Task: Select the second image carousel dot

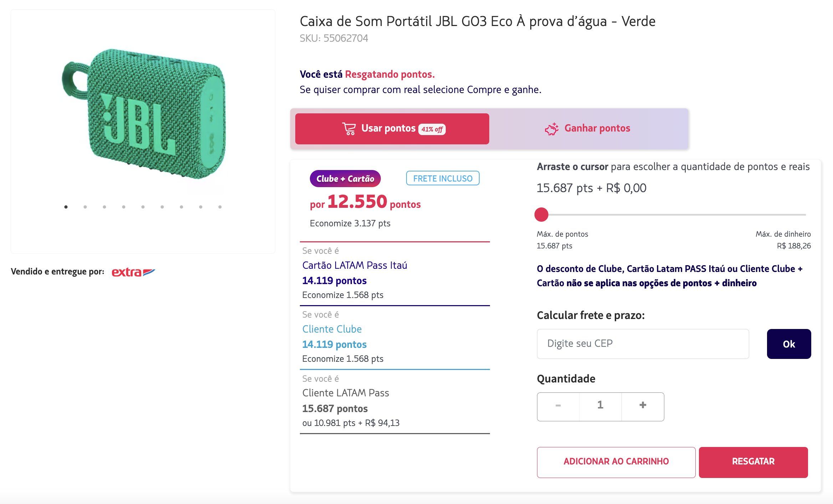Action: [85, 207]
